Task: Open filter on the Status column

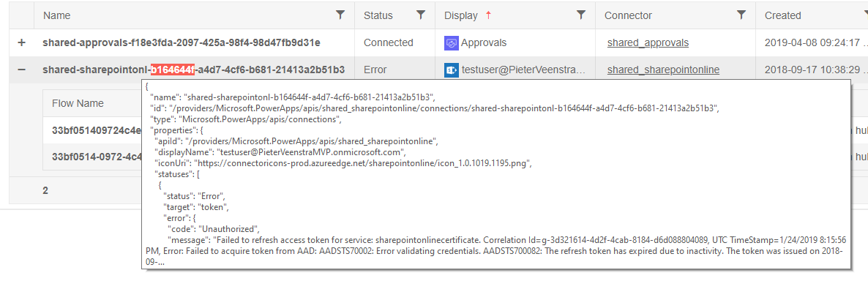Action: pos(421,15)
